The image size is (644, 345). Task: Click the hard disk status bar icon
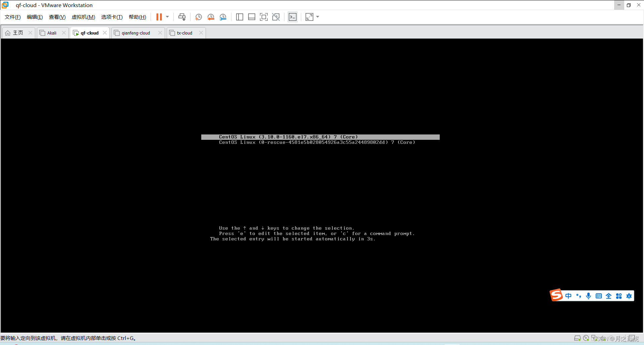tap(577, 338)
